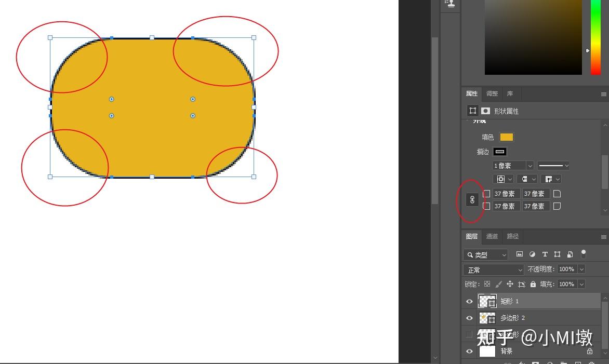Viewport: 609px width, 364px height.
Task: Hide the 多边形 2 layer
Action: click(469, 318)
